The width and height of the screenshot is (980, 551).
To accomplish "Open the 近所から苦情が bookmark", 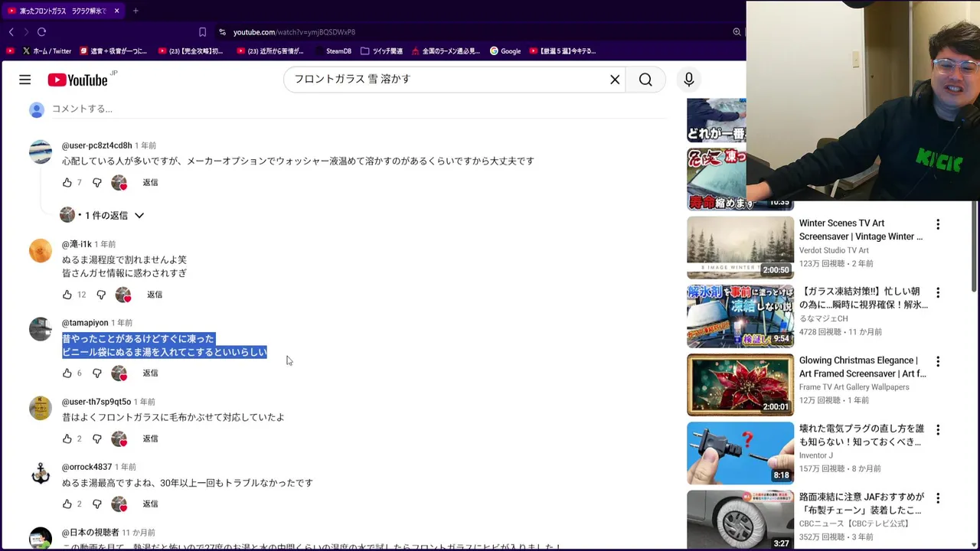I will tap(270, 51).
